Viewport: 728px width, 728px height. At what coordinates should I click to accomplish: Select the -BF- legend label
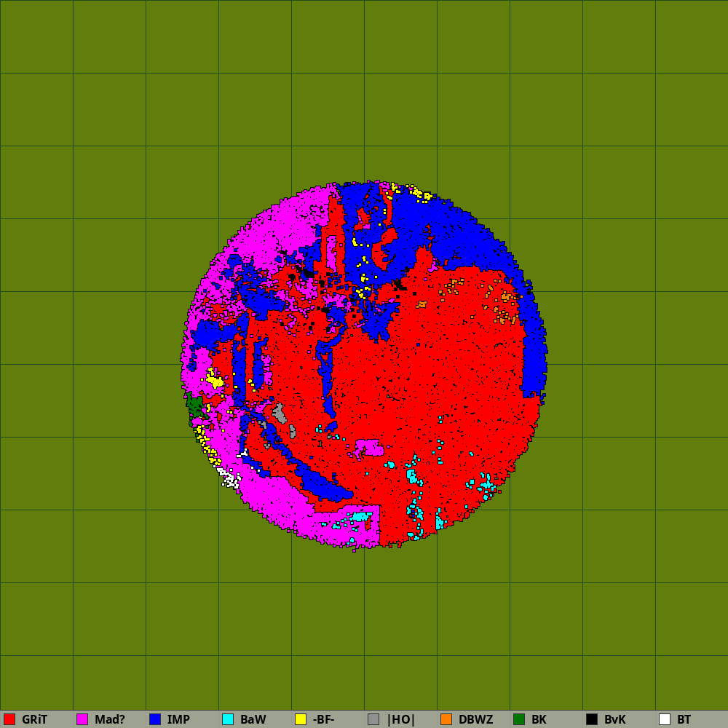click(324, 719)
